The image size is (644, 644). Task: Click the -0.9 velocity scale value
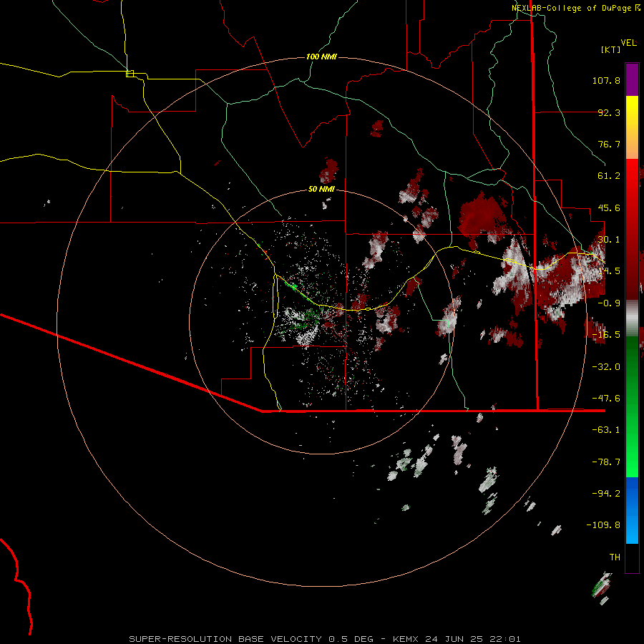(609, 303)
